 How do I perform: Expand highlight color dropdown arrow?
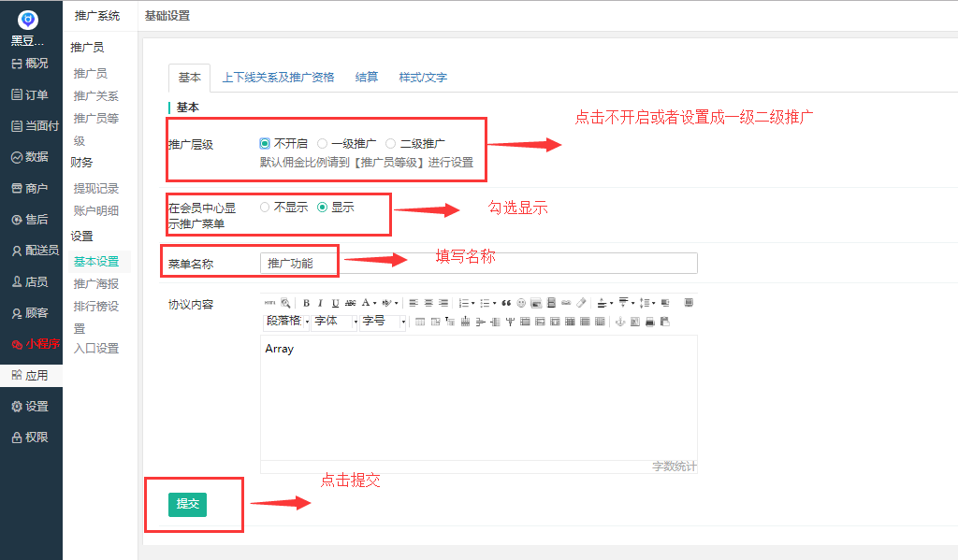pos(396,303)
